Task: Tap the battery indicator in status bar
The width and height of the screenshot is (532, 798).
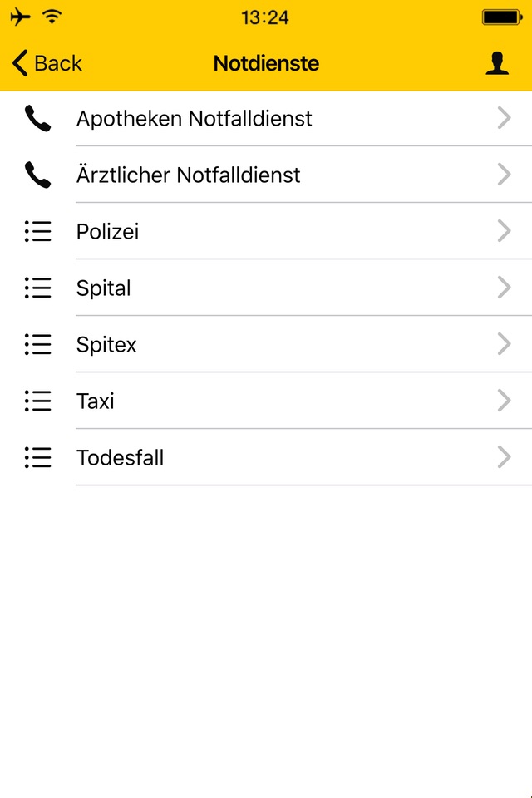Action: [x=500, y=17]
